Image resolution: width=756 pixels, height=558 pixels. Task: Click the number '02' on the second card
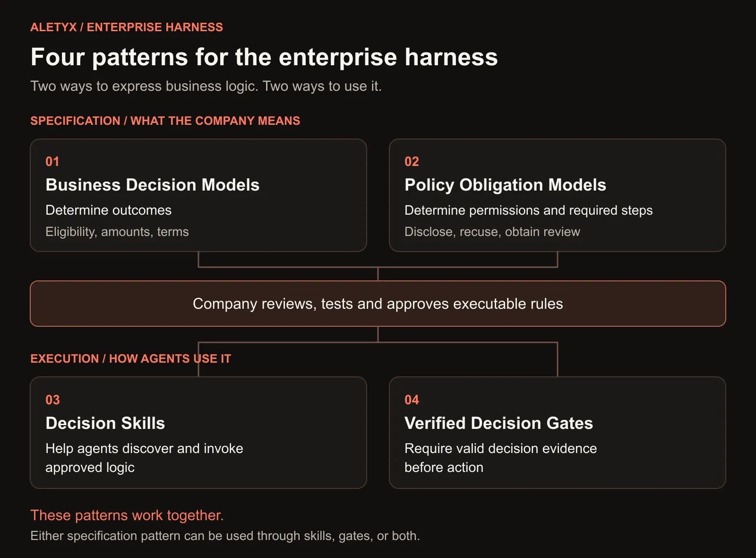[412, 162]
